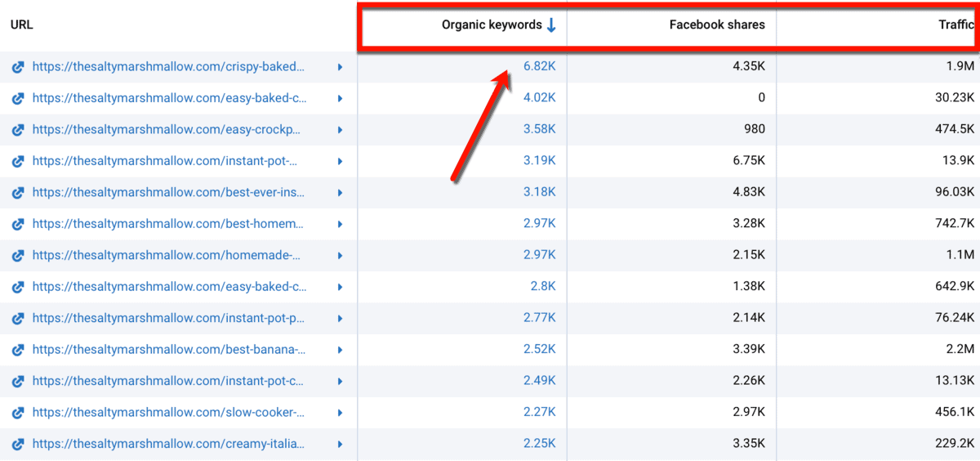Open external link icon for easy-crockp URL

(18, 129)
